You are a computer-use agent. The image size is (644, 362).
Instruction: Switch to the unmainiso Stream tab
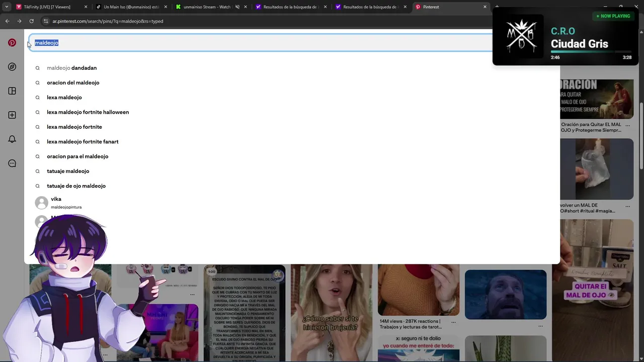pyautogui.click(x=211, y=7)
